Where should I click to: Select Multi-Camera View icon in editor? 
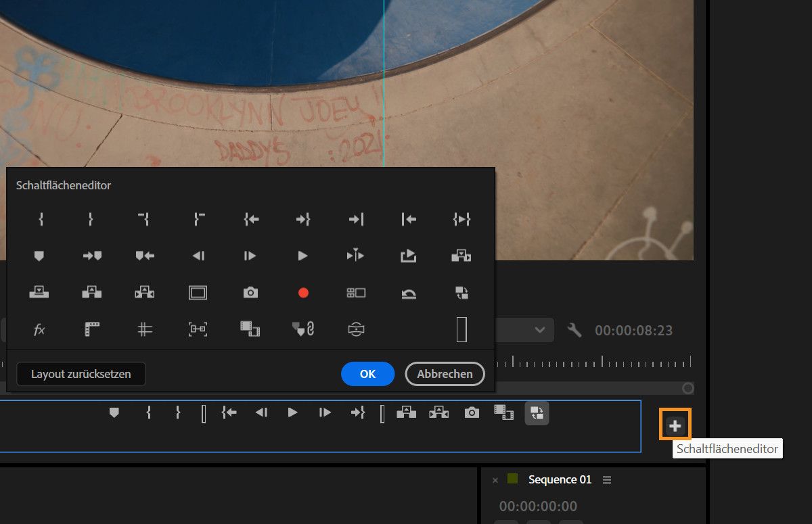click(x=356, y=293)
